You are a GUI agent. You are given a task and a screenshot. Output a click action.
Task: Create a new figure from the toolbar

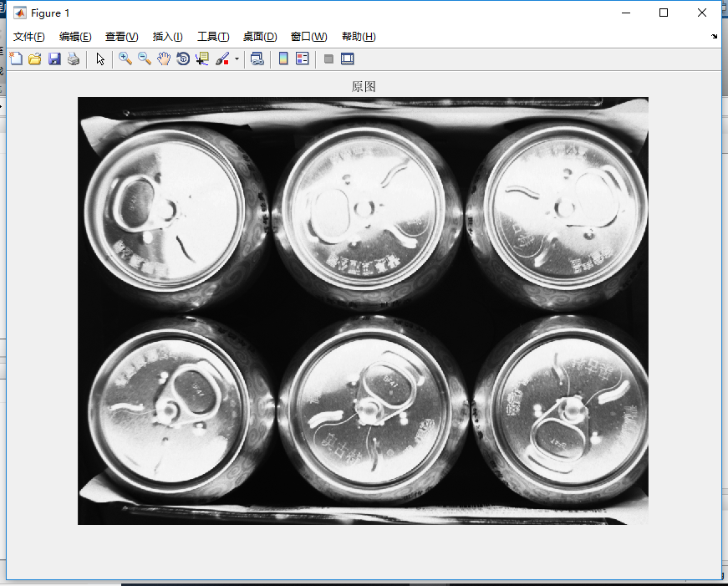(16, 59)
